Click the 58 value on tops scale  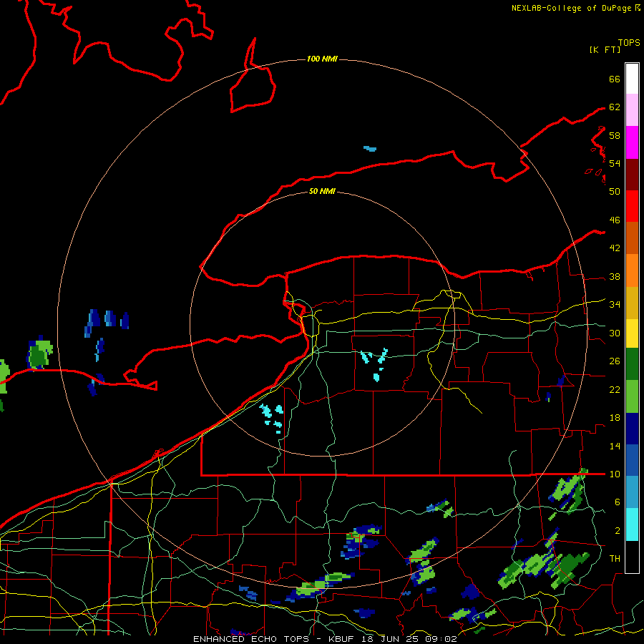[x=615, y=135]
